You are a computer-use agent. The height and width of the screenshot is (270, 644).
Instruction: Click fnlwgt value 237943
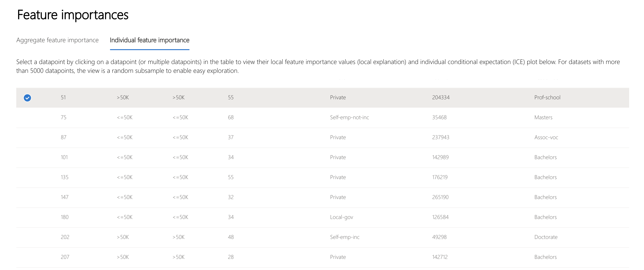[x=440, y=137]
